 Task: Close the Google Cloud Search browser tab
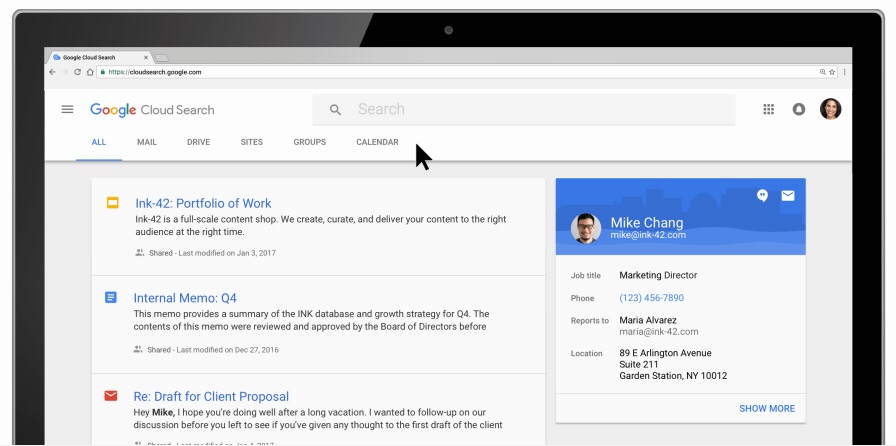coord(146,58)
